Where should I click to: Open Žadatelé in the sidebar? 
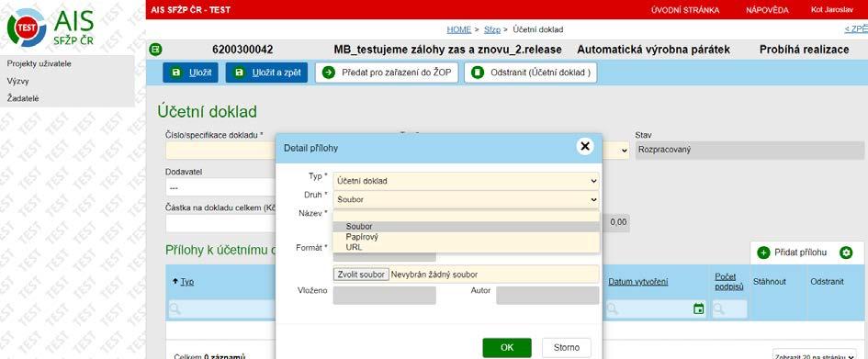point(23,98)
